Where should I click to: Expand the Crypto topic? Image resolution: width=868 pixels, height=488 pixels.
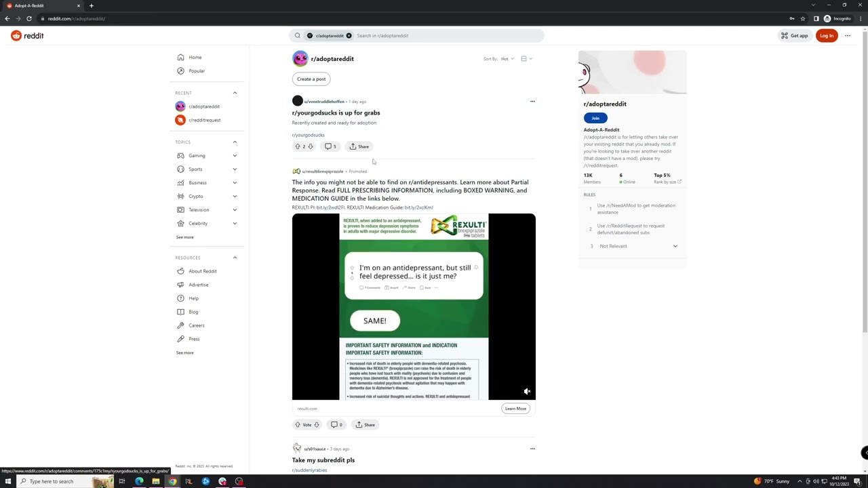coord(235,197)
